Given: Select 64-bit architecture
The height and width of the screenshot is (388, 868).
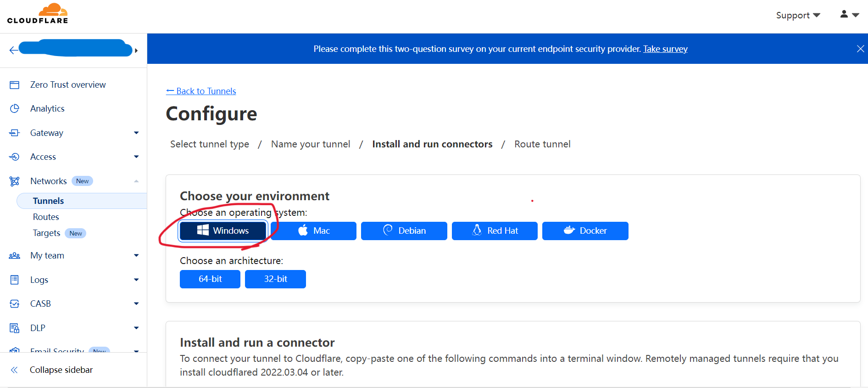Looking at the screenshot, I should pyautogui.click(x=210, y=279).
